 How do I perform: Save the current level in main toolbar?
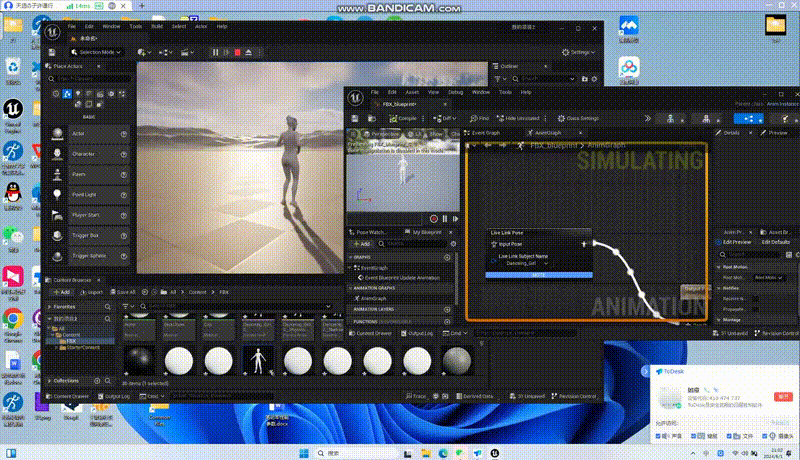[52, 52]
